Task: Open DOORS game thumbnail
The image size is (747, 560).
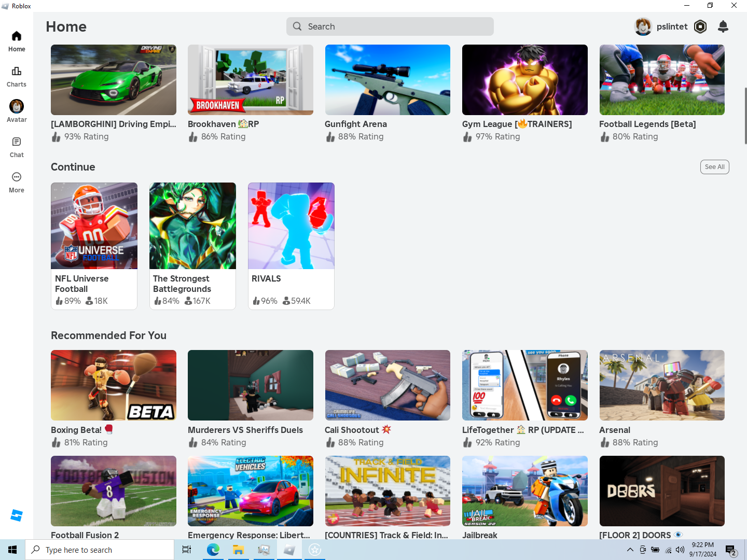Action: (x=662, y=491)
